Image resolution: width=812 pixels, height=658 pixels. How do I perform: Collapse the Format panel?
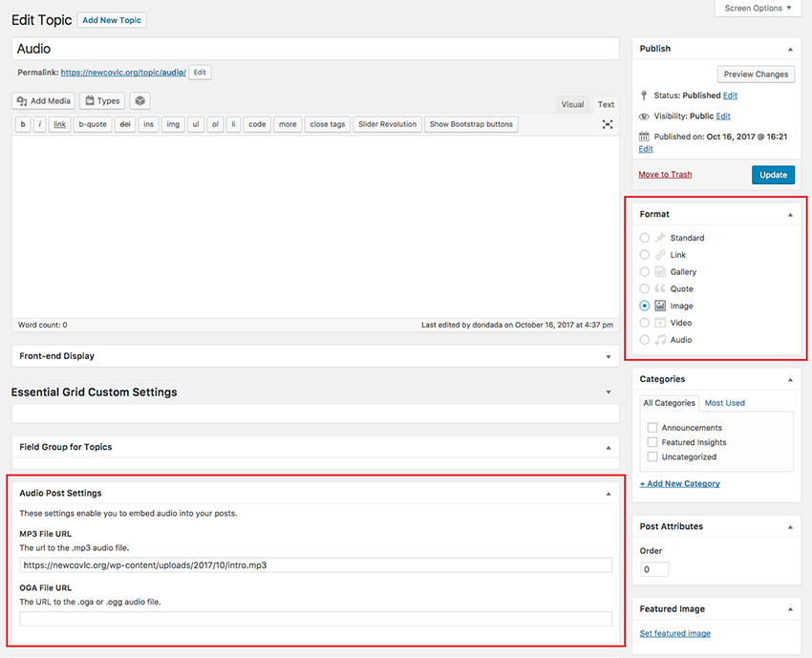click(x=790, y=215)
